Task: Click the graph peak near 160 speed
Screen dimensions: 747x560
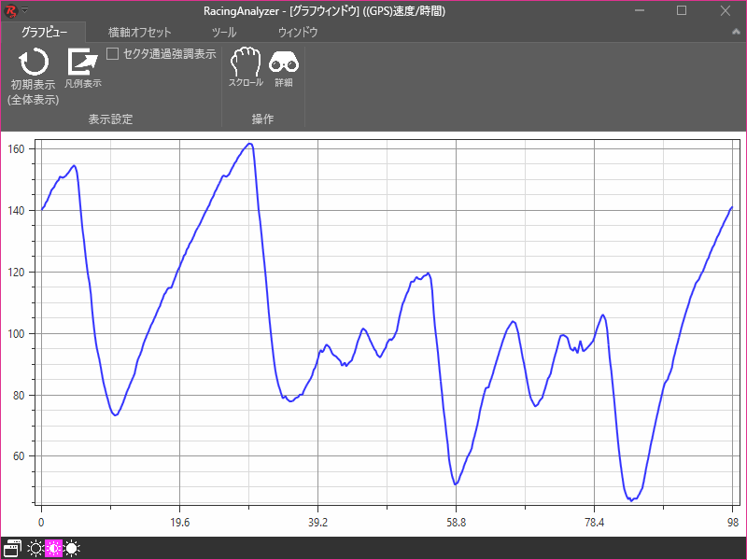Action: pos(249,144)
